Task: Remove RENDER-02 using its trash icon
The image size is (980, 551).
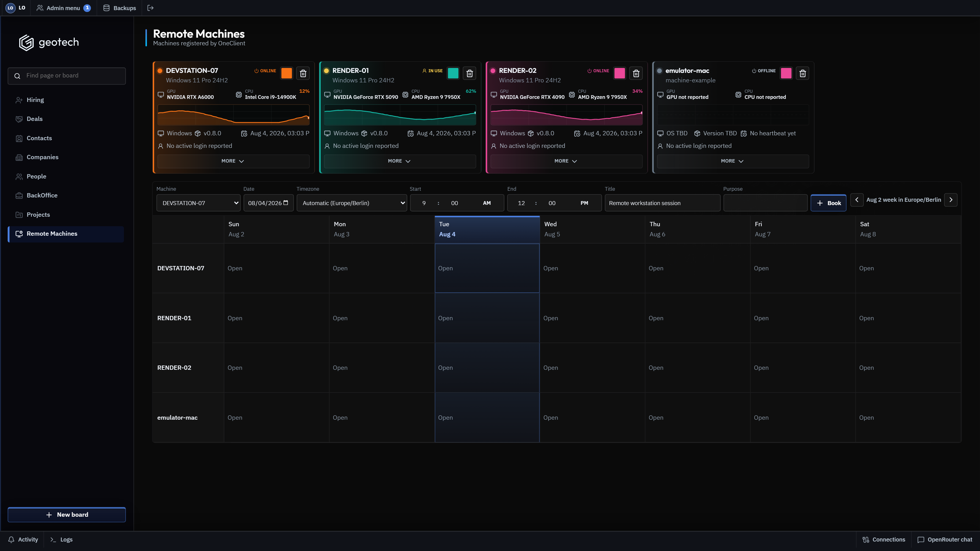Action: [636, 73]
